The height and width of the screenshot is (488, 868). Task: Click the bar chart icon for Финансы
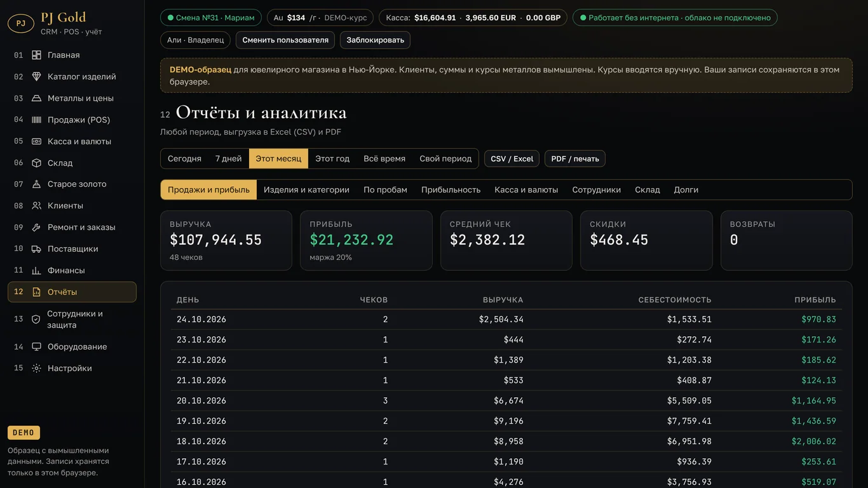[x=36, y=271]
